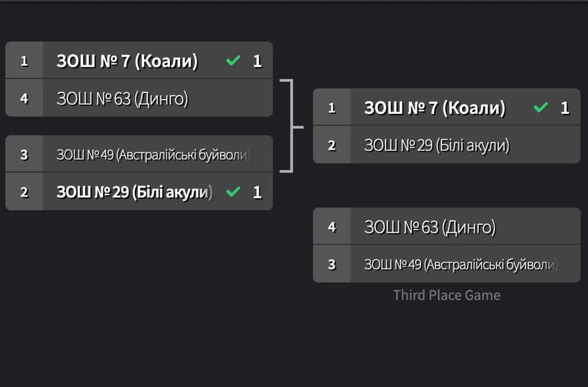Click seed 4 badge in first semifinal

(24, 98)
